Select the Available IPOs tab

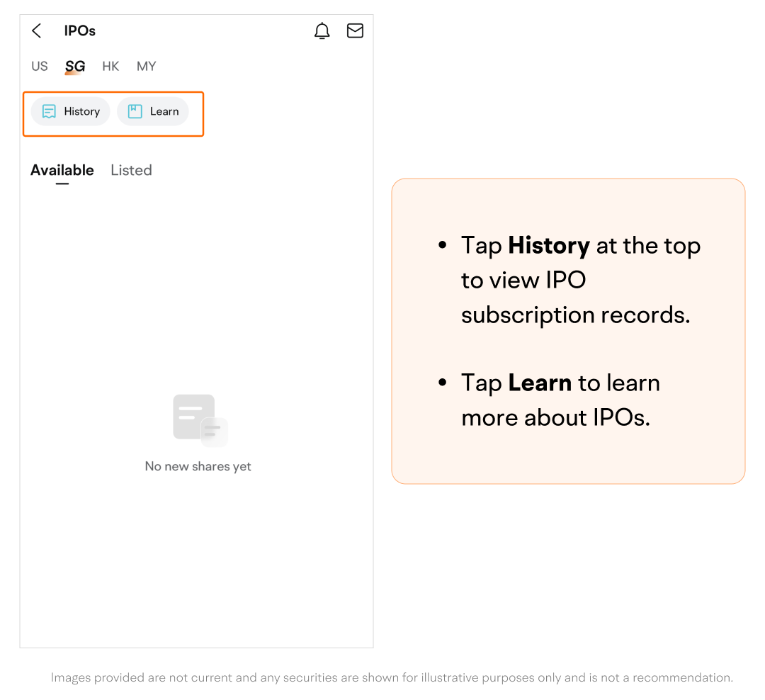coord(62,170)
